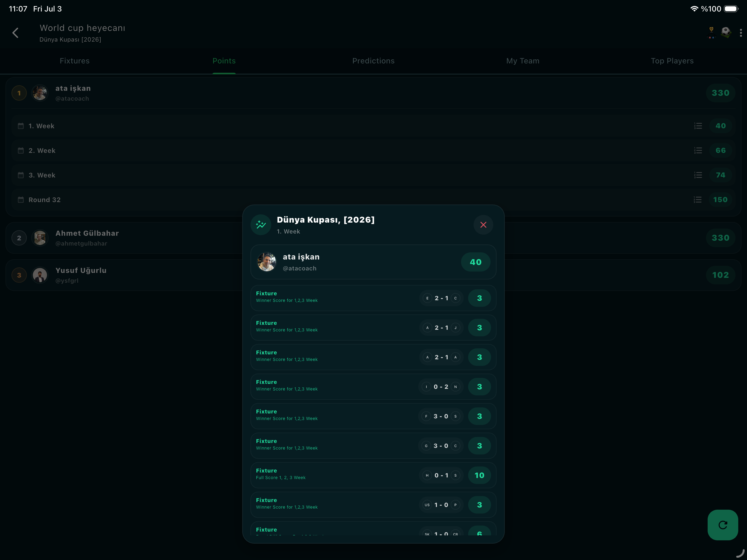
Task: Open the 2. Week points row
Action: click(373, 150)
